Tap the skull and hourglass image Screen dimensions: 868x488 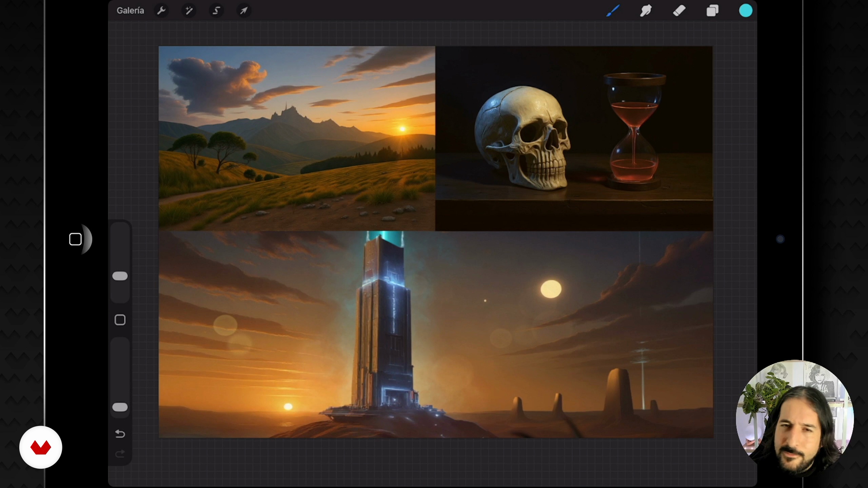click(574, 139)
